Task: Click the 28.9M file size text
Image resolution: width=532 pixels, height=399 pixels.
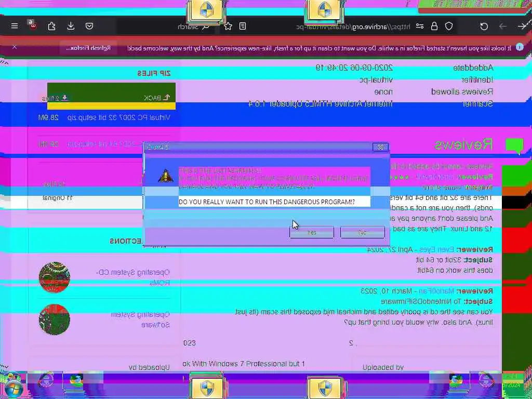Action: click(48, 118)
